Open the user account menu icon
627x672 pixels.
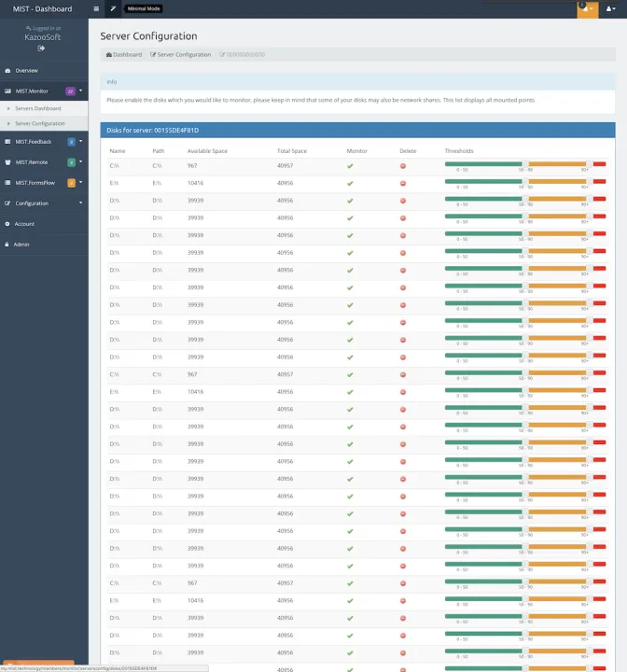(610, 8)
